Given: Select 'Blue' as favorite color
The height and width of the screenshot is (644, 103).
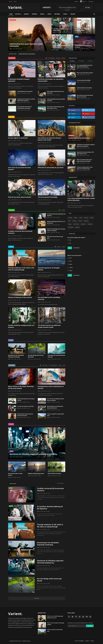Looking at the screenshot, I should 68,261.
